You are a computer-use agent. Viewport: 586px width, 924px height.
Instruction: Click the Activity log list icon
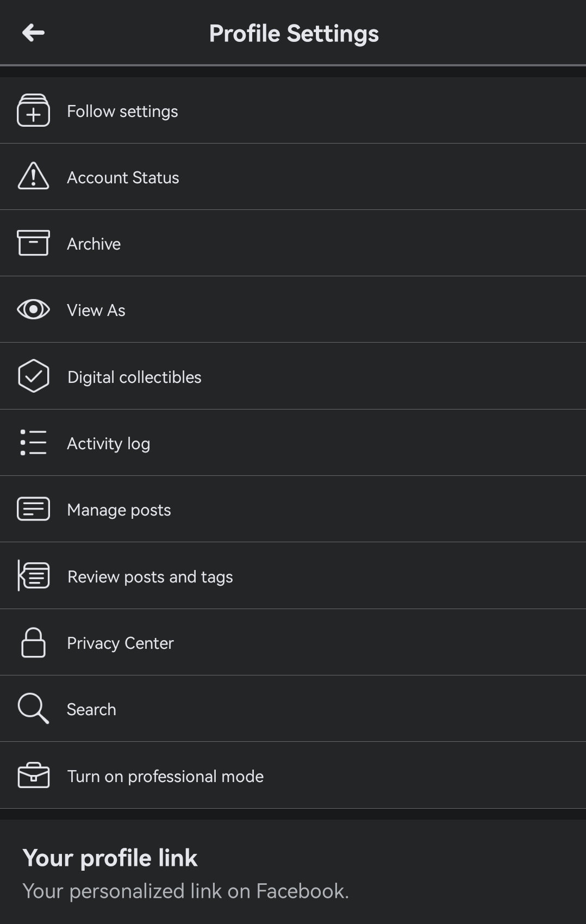coord(33,442)
